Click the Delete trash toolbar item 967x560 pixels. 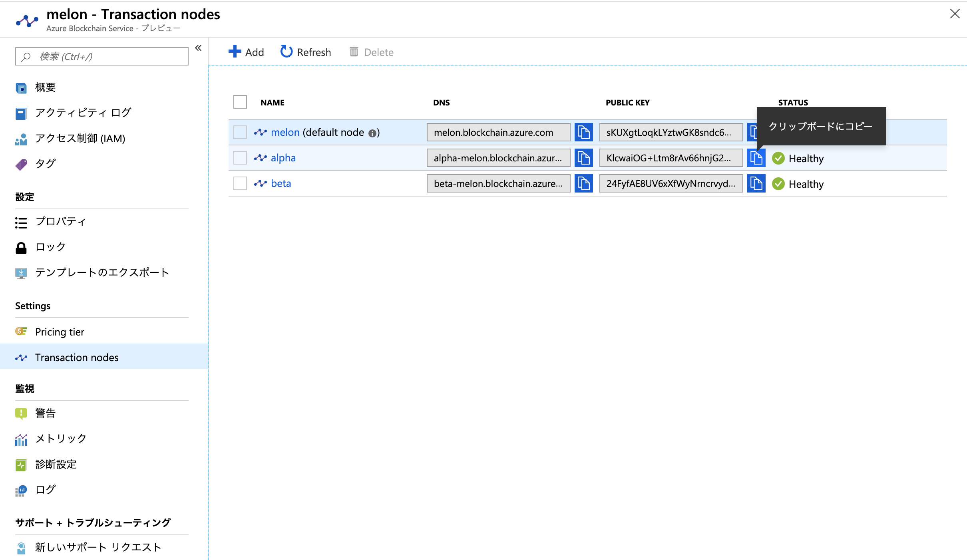(372, 52)
